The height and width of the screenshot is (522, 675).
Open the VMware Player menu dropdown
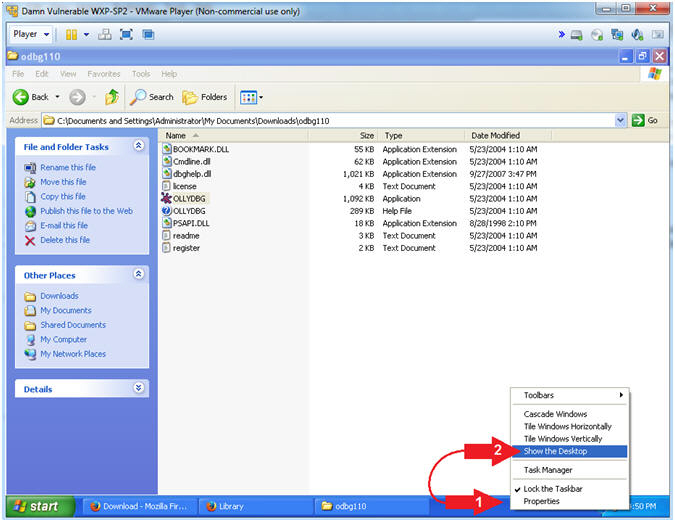coord(31,34)
